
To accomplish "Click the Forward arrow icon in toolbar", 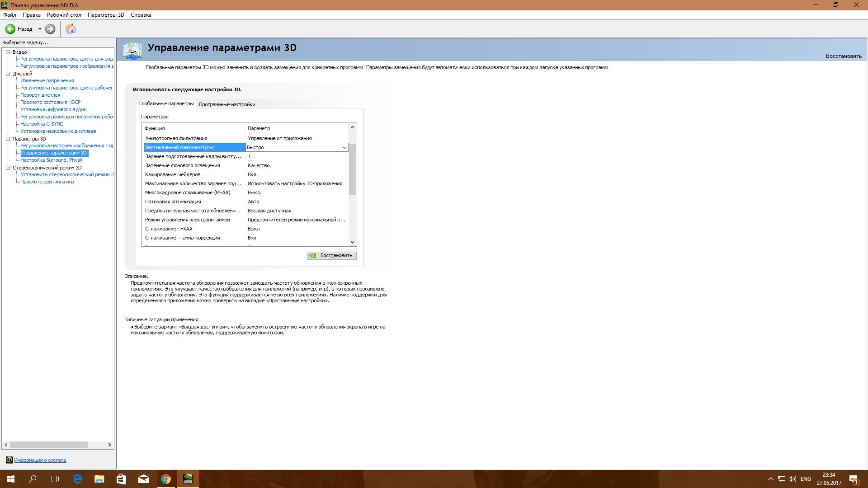I will [50, 29].
